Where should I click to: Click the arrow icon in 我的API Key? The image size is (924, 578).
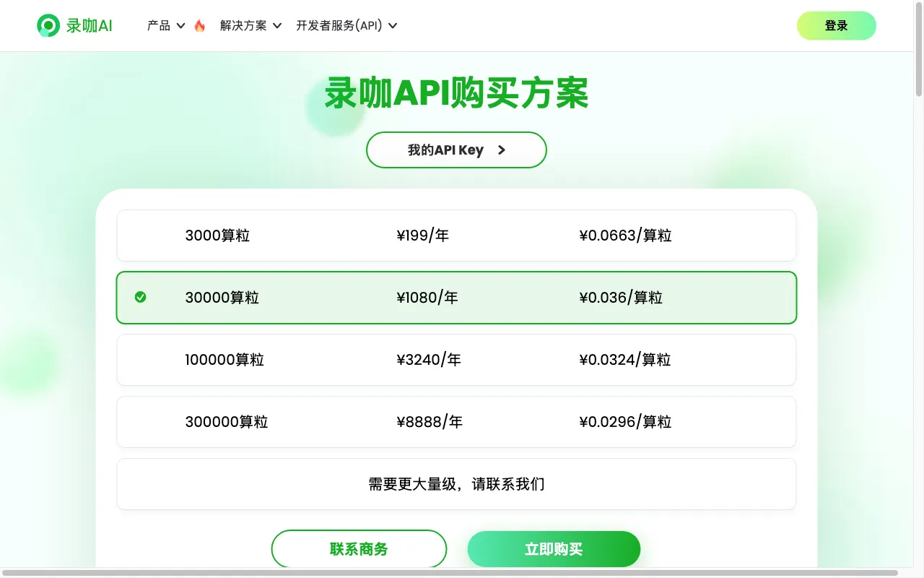point(502,150)
